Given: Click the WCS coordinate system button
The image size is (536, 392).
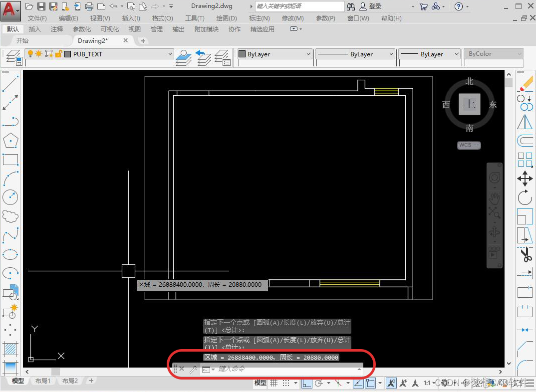Looking at the screenshot, I should tap(468, 145).
